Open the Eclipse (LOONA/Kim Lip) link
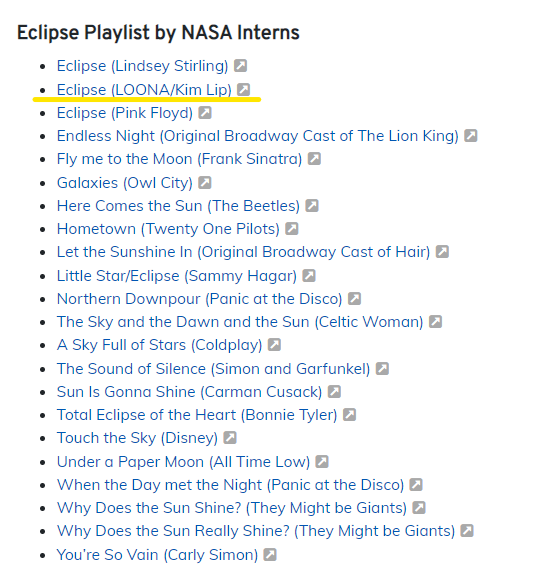This screenshot has width=551, height=572. [x=144, y=90]
